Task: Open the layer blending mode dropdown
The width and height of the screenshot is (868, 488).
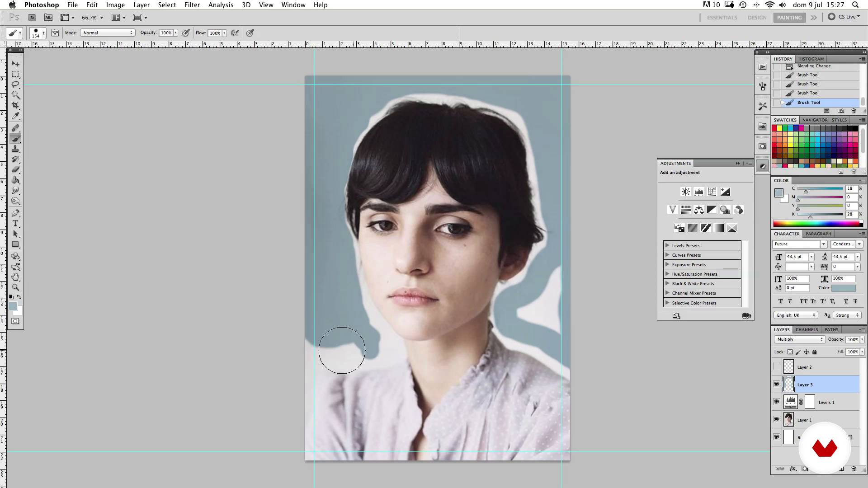Action: tap(799, 339)
